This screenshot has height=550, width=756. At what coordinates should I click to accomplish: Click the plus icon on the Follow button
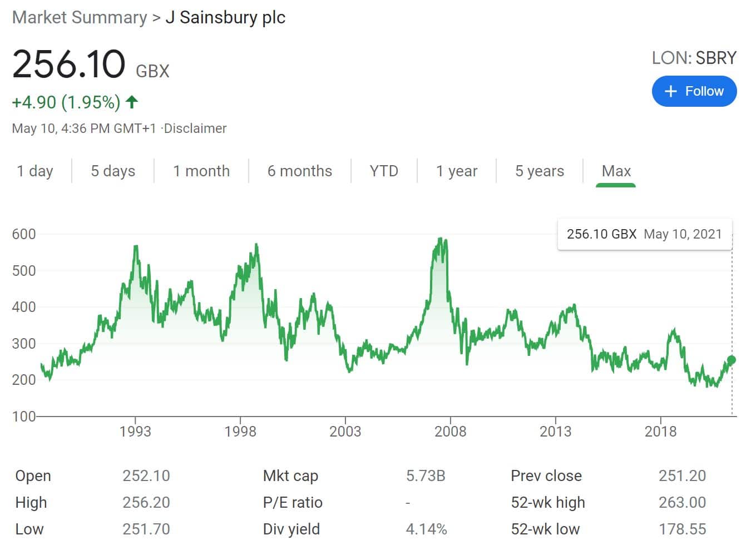point(671,91)
